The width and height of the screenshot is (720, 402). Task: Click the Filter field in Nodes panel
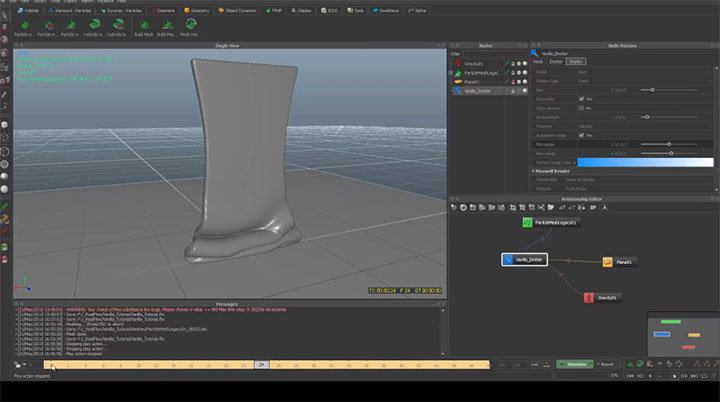pyautogui.click(x=495, y=54)
